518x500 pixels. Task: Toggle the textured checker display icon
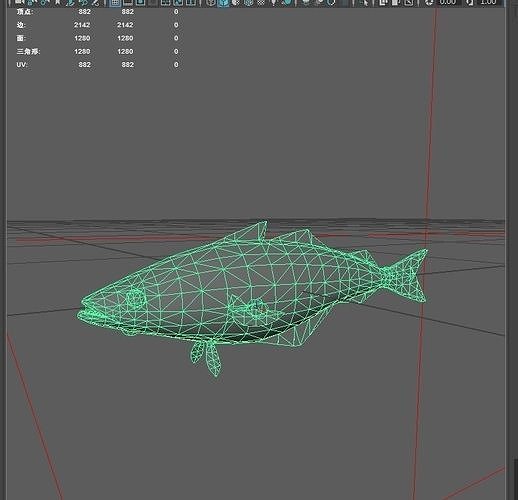(x=261, y=3)
